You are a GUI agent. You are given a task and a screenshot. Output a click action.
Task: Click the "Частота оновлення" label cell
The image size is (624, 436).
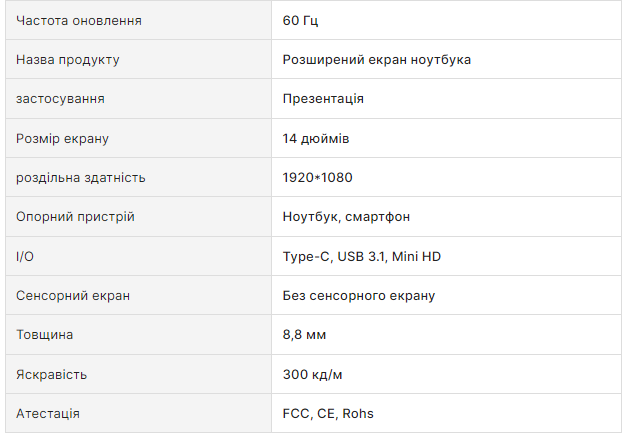point(78,21)
